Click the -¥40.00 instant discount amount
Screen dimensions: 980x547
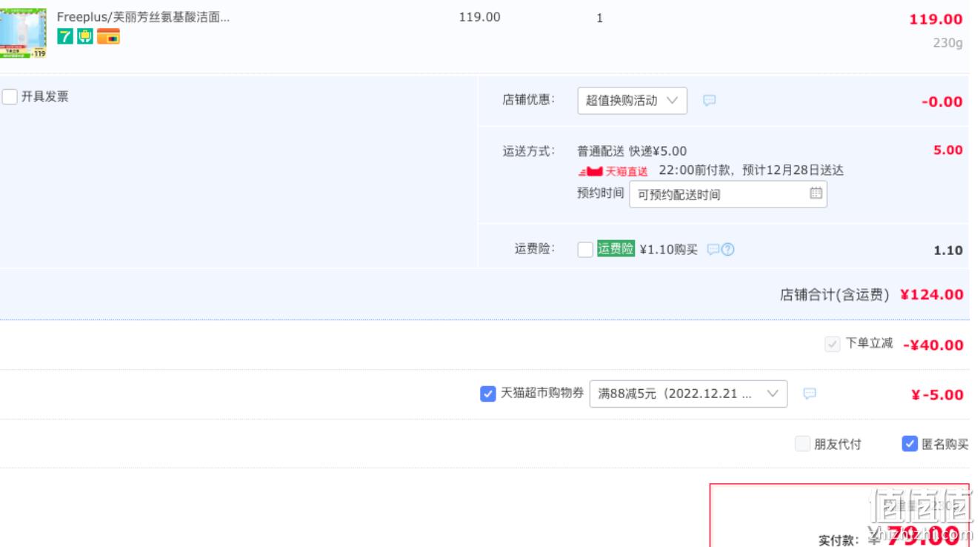[933, 345]
